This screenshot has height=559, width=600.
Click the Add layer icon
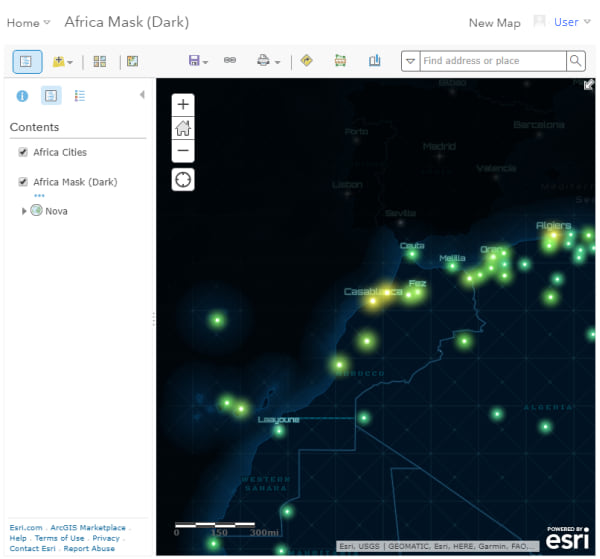click(x=59, y=61)
